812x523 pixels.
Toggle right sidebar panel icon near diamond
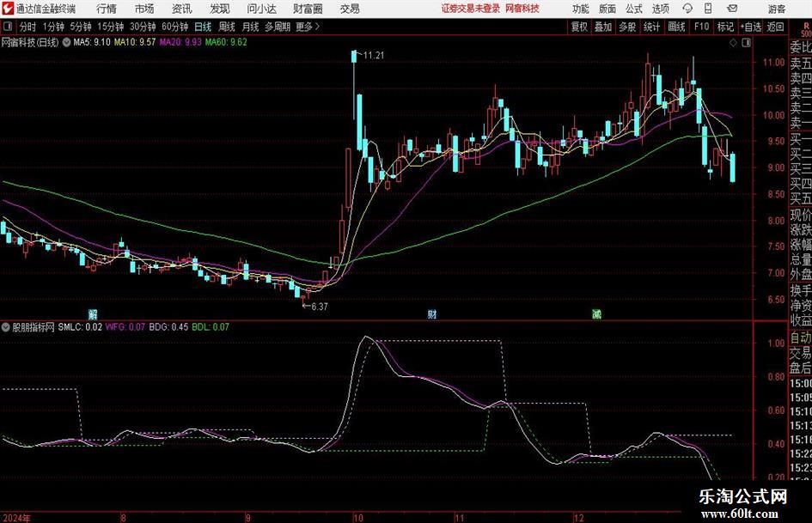pyautogui.click(x=746, y=43)
